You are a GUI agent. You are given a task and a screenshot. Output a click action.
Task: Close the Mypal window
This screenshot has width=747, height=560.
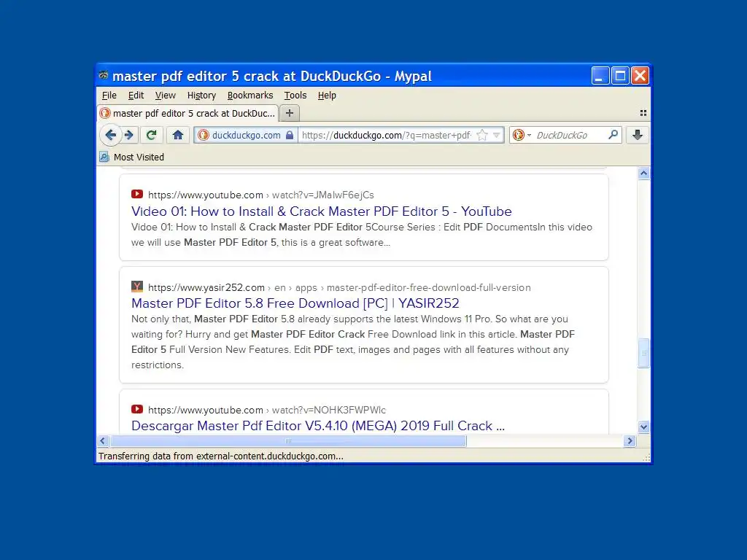(640, 76)
